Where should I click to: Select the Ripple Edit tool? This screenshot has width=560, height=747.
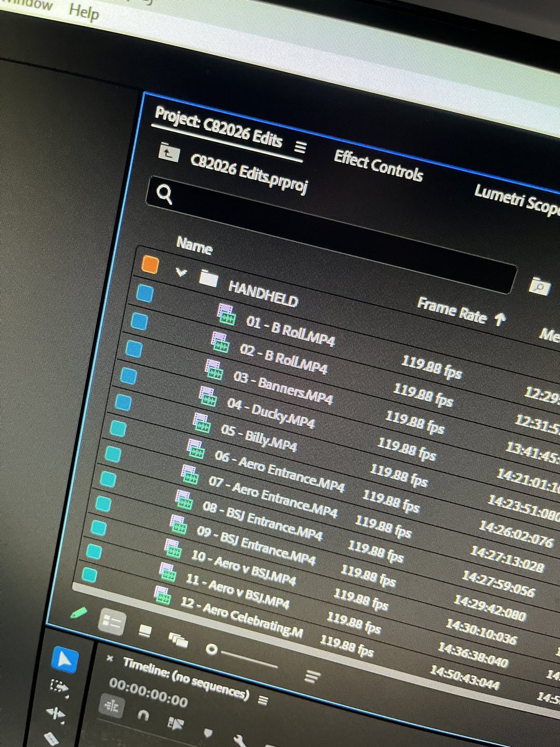click(54, 713)
